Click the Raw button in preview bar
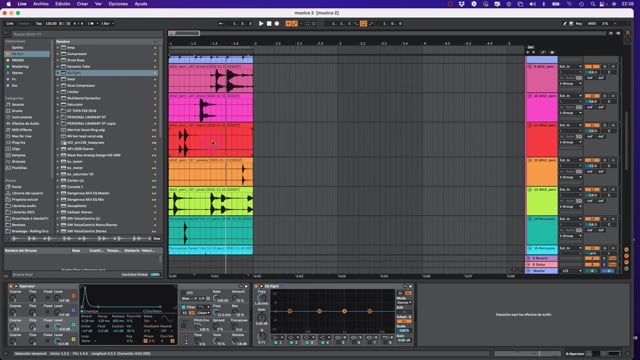The height and width of the screenshot is (360, 640). pos(157,238)
